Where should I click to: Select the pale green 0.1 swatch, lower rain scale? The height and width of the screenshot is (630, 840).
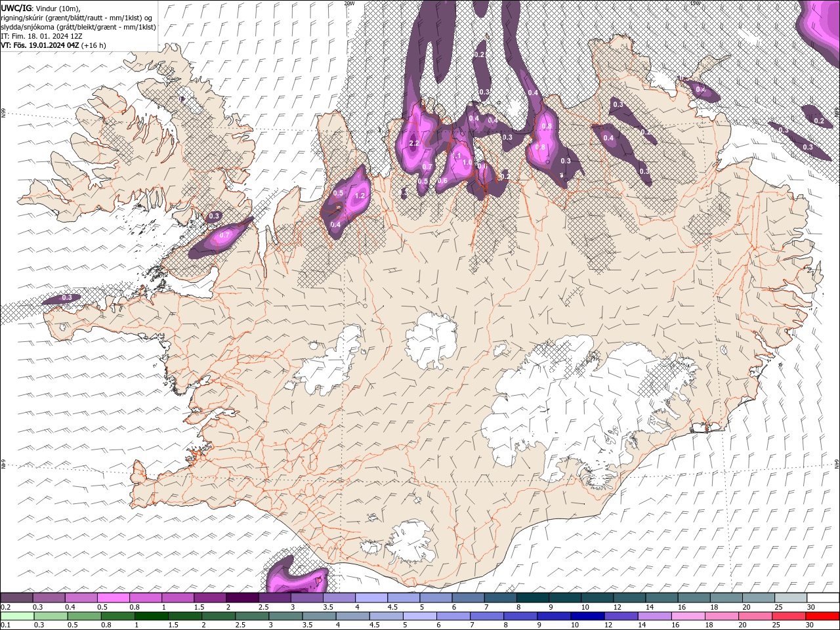tap(17, 616)
